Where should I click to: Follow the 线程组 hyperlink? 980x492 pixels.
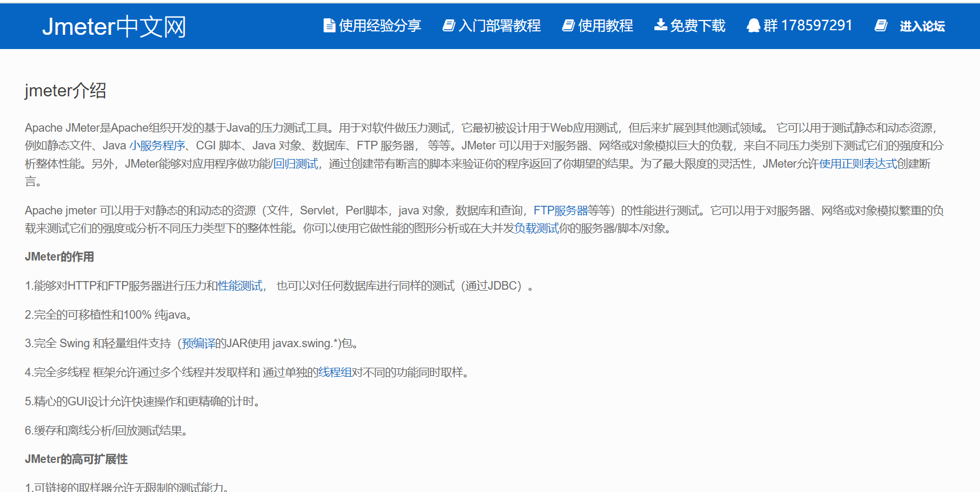click(x=335, y=373)
